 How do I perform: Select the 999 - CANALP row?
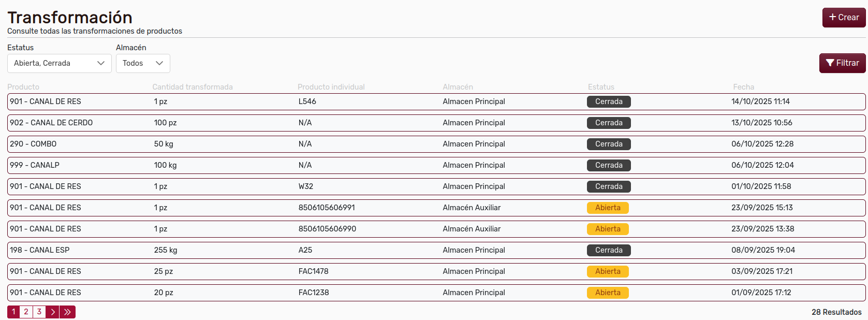35,165
